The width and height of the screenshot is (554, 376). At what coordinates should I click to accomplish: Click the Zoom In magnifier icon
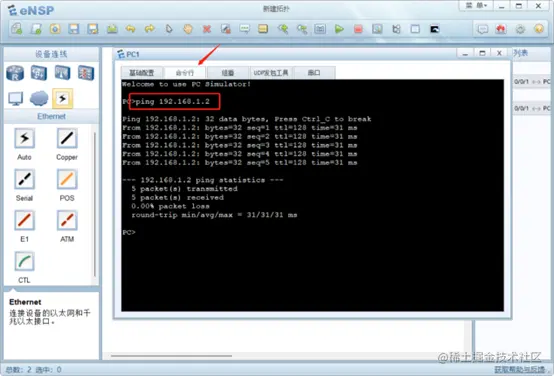(283, 29)
